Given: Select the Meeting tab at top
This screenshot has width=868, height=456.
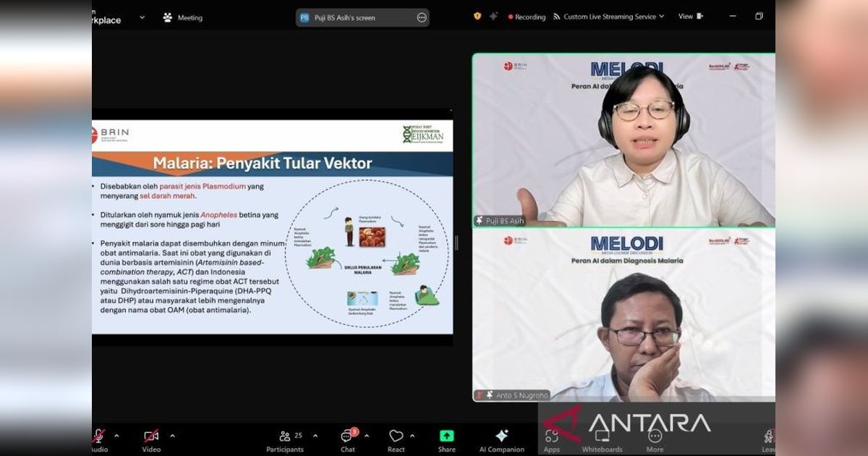Looking at the screenshot, I should pyautogui.click(x=182, y=17).
